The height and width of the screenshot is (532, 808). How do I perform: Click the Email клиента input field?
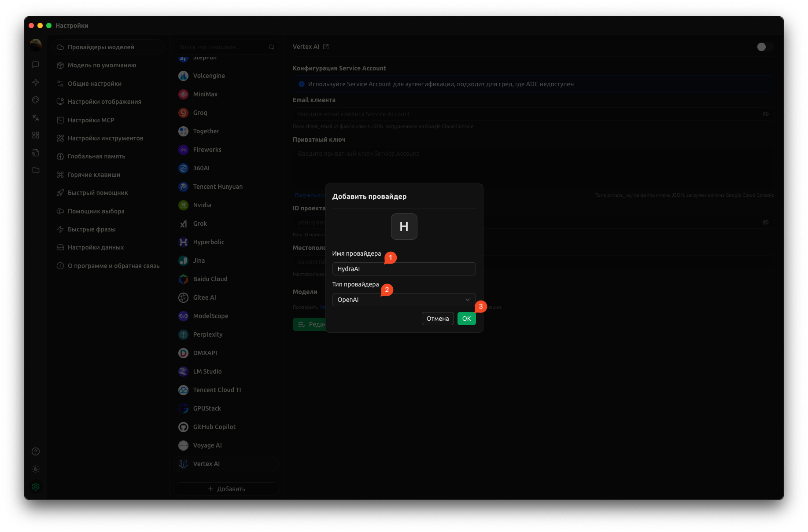pos(533,114)
